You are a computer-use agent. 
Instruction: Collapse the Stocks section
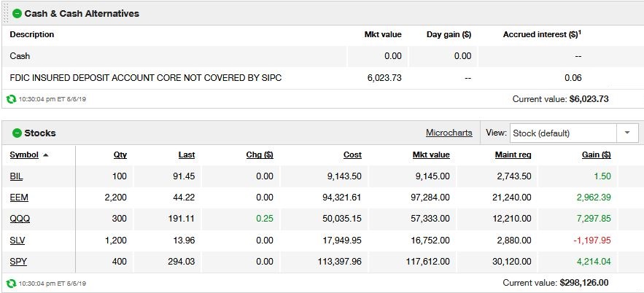[x=17, y=133]
